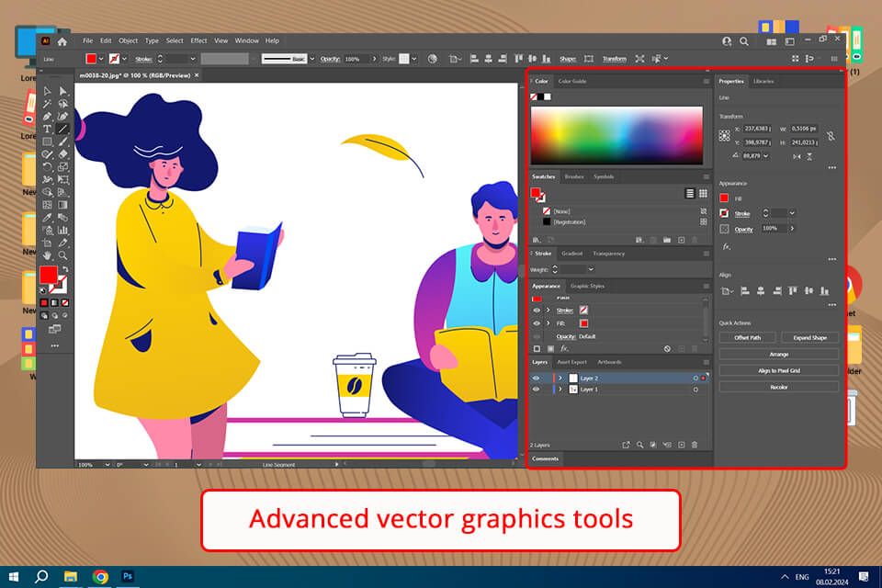Choose the Direct Selection tool
Image resolution: width=882 pixels, height=588 pixels.
click(62, 91)
